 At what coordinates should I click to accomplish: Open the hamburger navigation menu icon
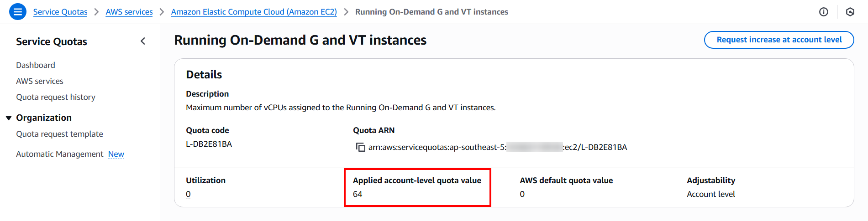pos(18,12)
